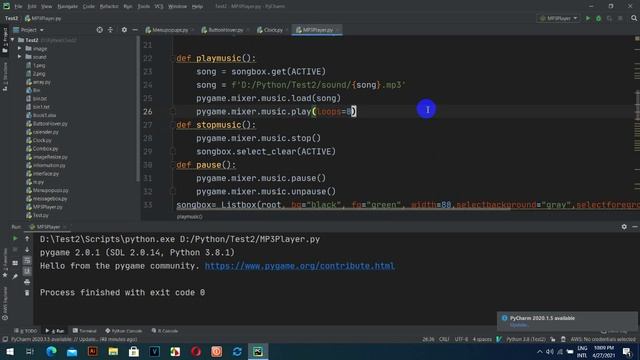Open the R Console tool window
This screenshot has width=640, height=360.
[164, 331]
